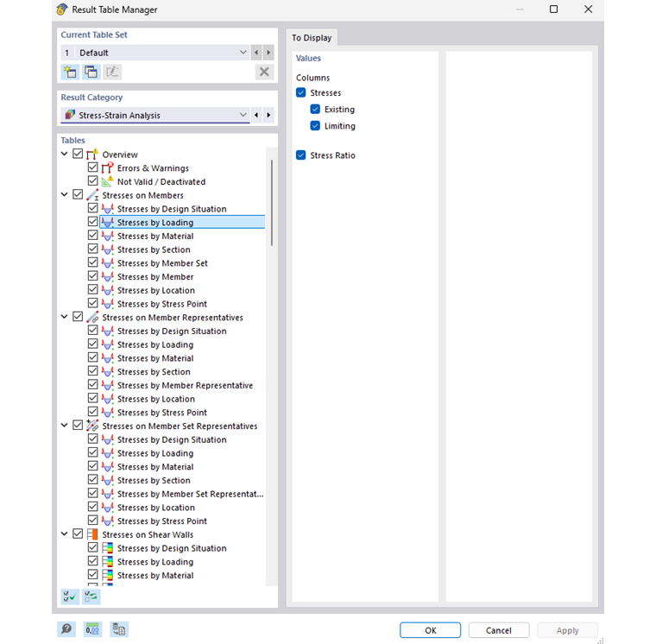Click Stresses on Member Representatives icon

92,317
